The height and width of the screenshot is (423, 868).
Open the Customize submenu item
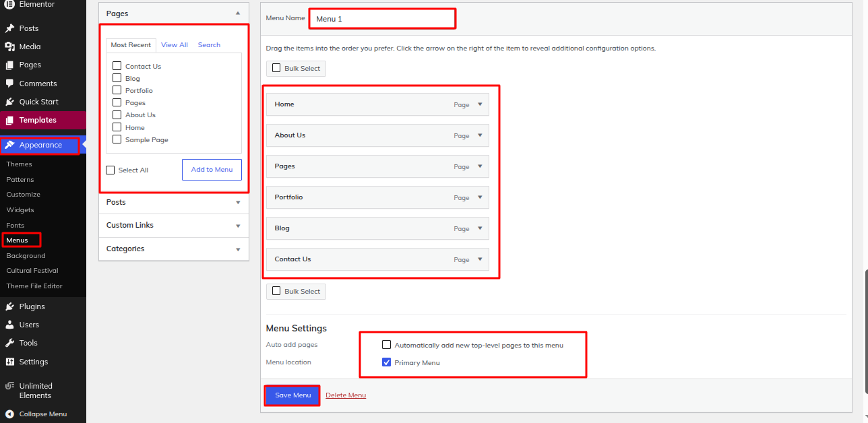(24, 195)
